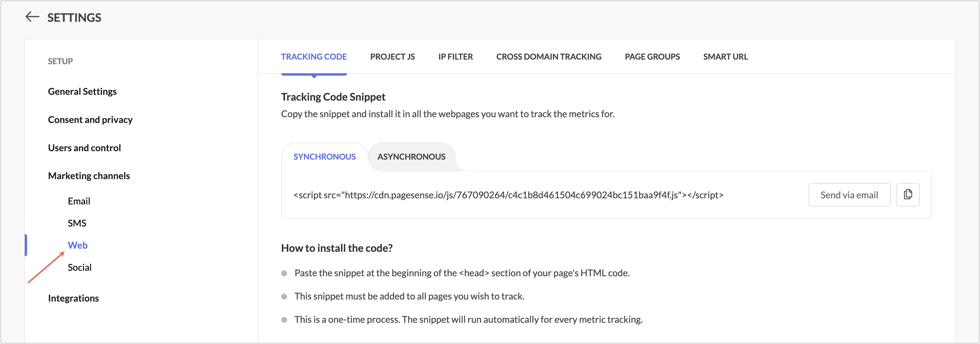Select the Web marketing channel
The height and width of the screenshot is (344, 980).
point(78,245)
